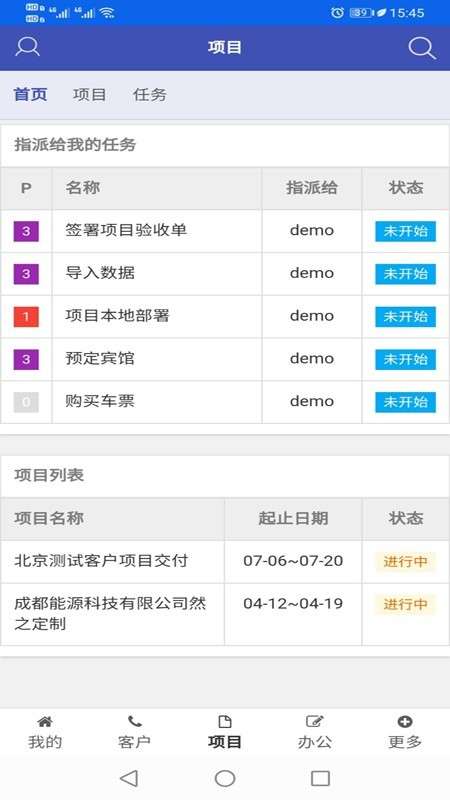Click 未开始 status of 购买车票
The image size is (450, 800).
(406, 402)
